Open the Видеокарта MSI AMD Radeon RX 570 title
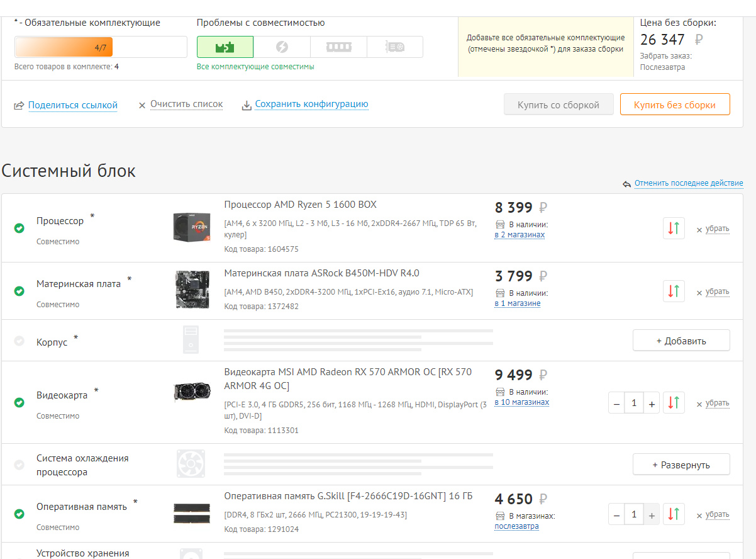The image size is (756, 559). click(x=348, y=379)
